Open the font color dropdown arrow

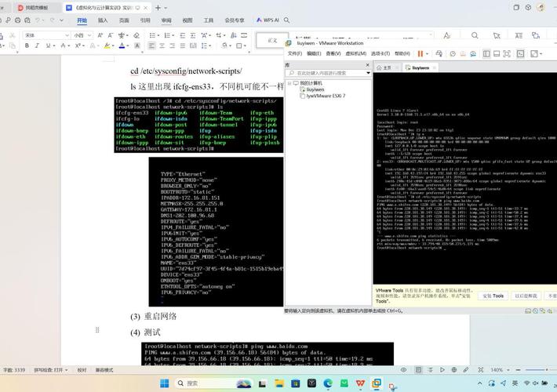(128, 45)
